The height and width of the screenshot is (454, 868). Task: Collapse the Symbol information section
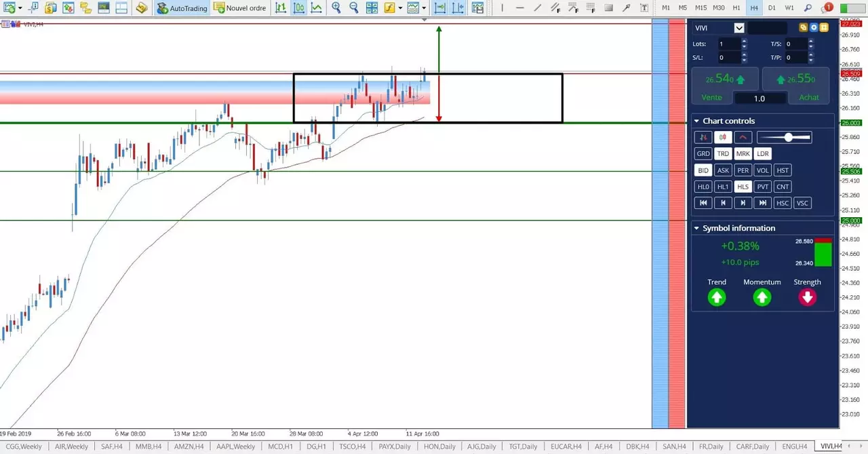click(696, 228)
